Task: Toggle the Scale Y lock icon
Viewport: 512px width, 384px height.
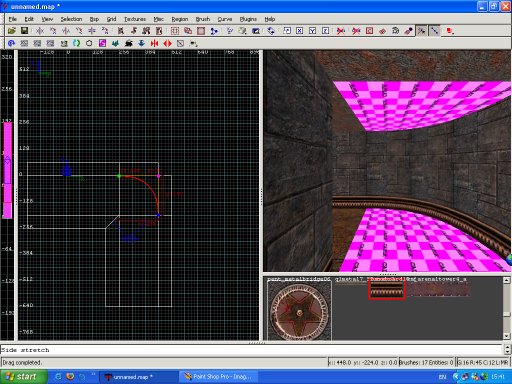Action: tap(312, 31)
